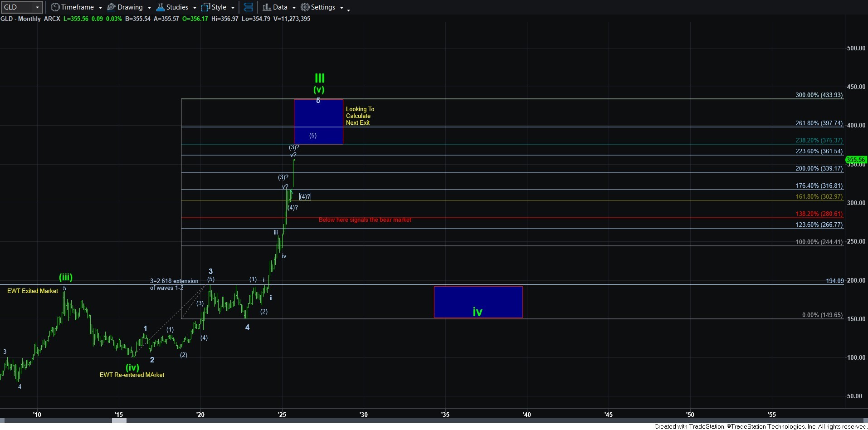Screen dimensions: 868x430
Task: Expand the toolbar overflow arrow after Settings
Action: tap(348, 10)
